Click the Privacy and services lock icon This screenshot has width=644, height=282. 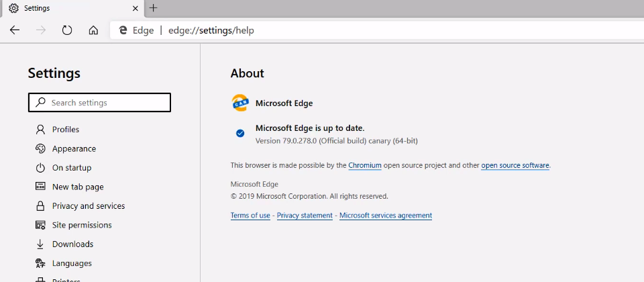click(40, 205)
